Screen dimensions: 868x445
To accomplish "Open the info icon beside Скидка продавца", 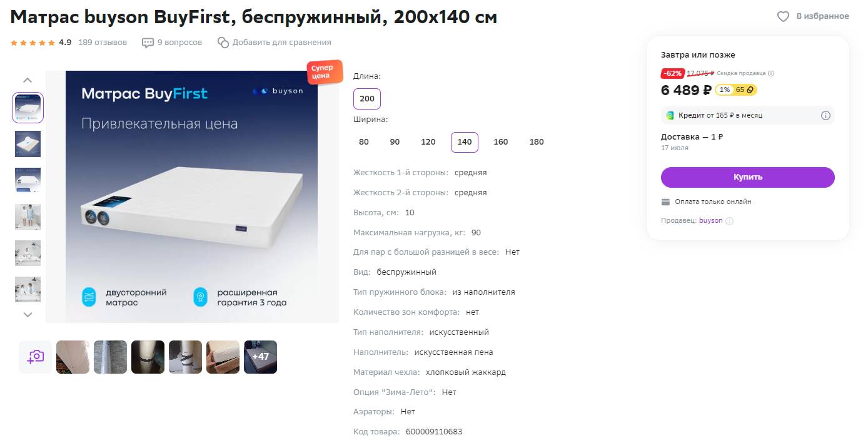I will coord(771,73).
